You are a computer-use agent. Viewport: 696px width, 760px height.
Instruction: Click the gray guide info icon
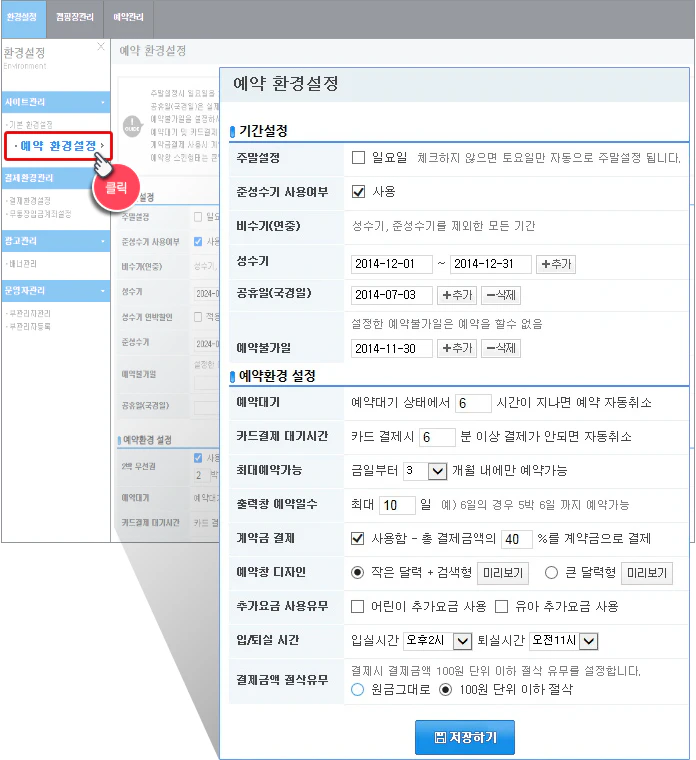point(132,127)
